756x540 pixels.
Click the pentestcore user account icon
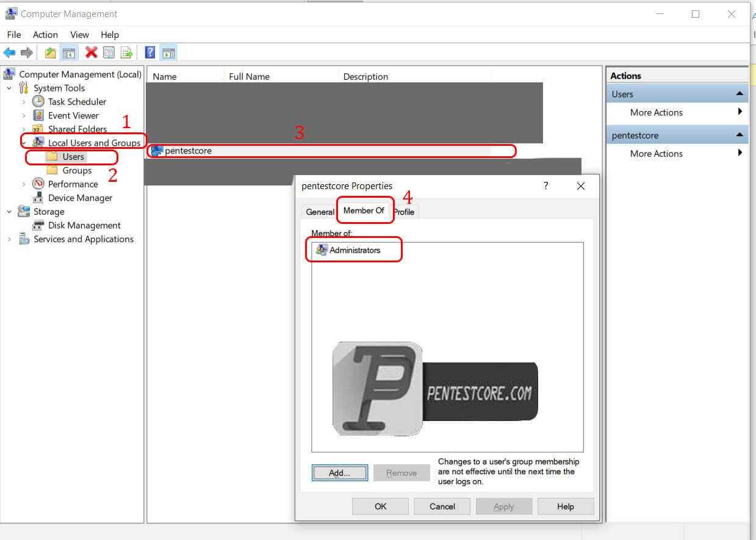157,151
